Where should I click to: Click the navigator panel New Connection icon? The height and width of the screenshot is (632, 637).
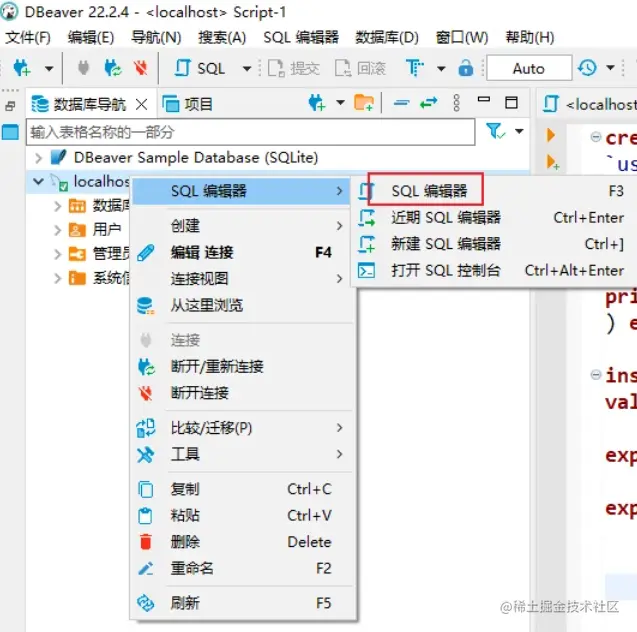(316, 103)
